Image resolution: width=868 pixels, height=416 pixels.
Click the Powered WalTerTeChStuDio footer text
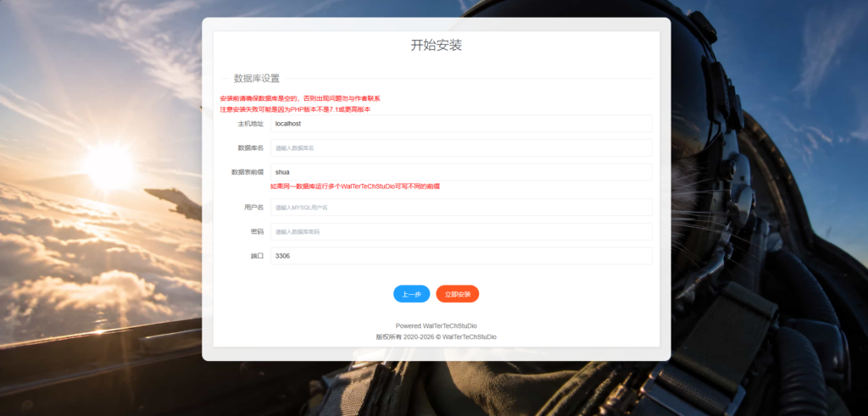tap(437, 326)
